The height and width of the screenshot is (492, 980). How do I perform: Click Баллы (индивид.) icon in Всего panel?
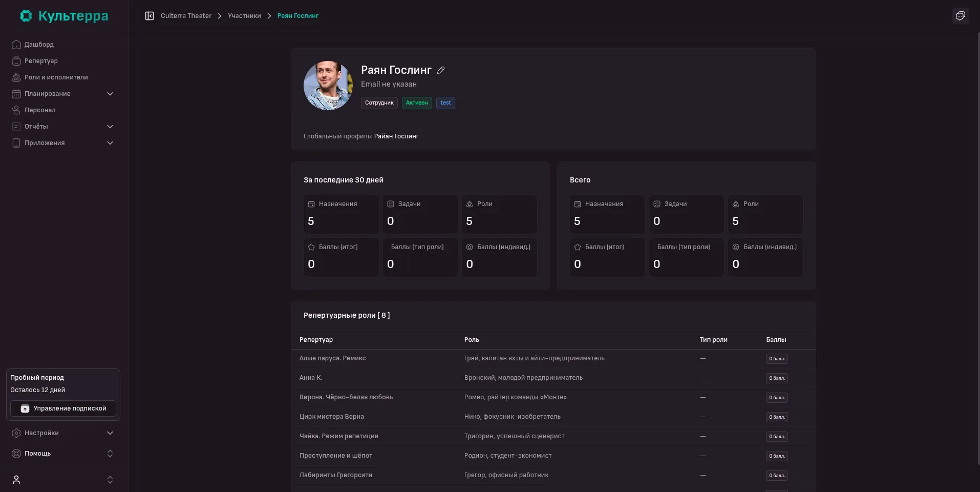coord(736,247)
